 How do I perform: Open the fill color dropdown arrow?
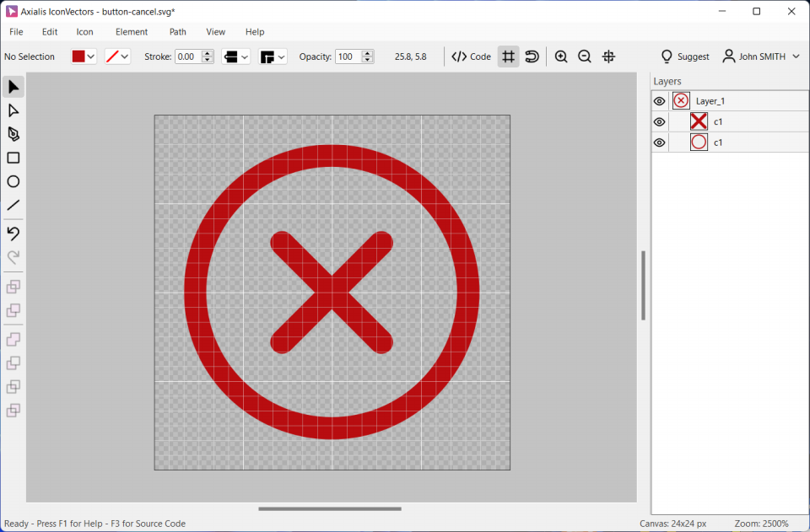pos(91,56)
